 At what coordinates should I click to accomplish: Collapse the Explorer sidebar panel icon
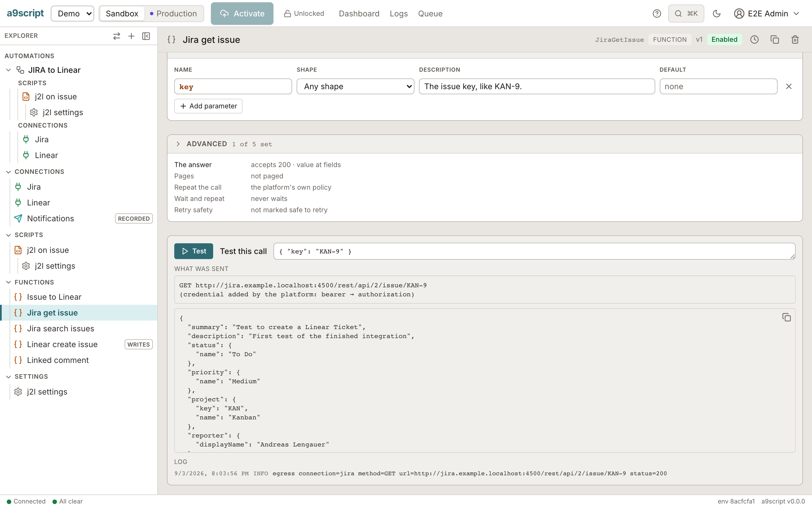[146, 36]
